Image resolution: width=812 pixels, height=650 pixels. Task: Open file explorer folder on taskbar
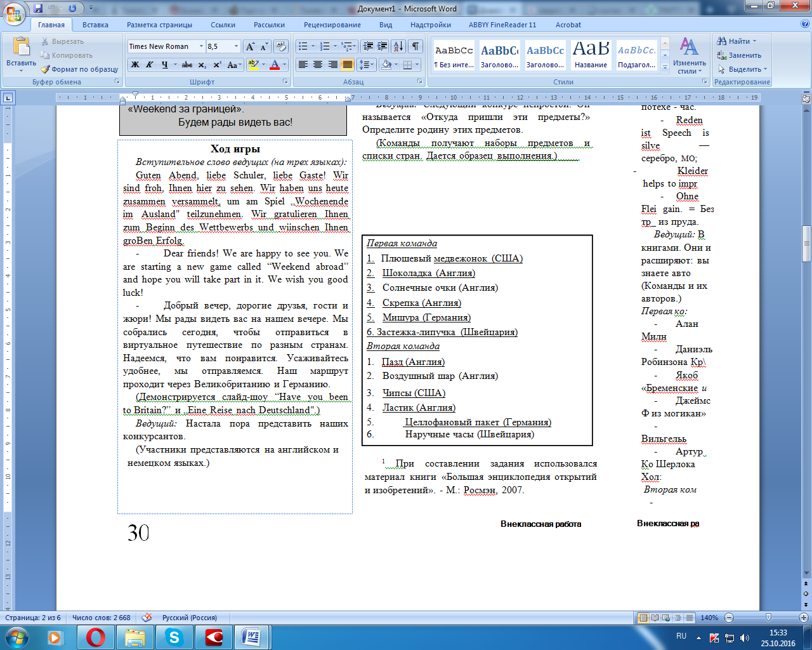(135, 637)
